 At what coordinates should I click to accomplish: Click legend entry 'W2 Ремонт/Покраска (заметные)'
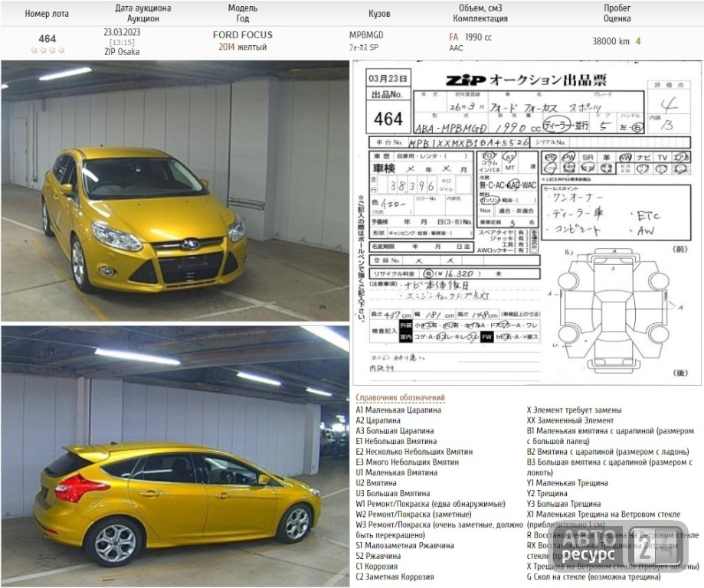(x=414, y=514)
